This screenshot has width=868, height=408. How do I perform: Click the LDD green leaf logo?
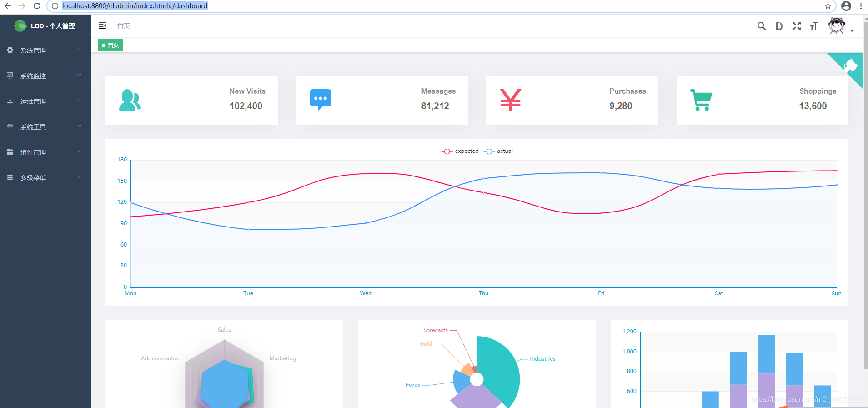(x=20, y=26)
